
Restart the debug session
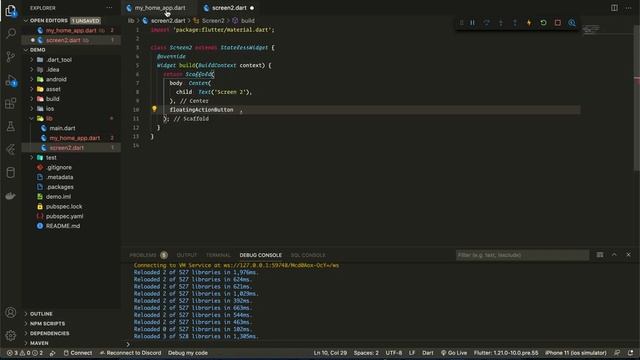[543, 23]
